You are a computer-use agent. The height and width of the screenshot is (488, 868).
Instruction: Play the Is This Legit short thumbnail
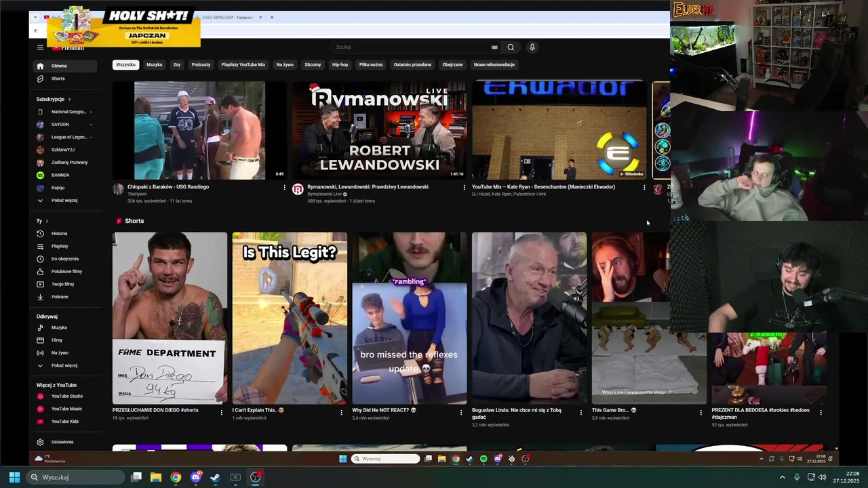click(290, 319)
